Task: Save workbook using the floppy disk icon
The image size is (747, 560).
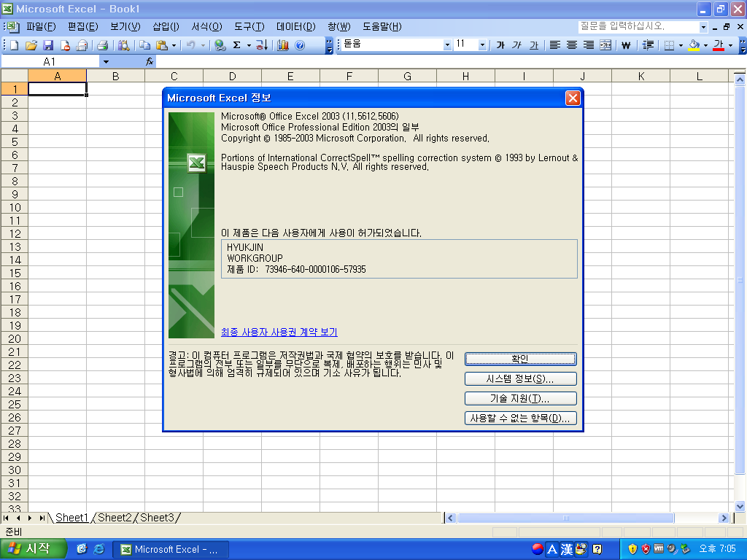Action: coord(48,45)
